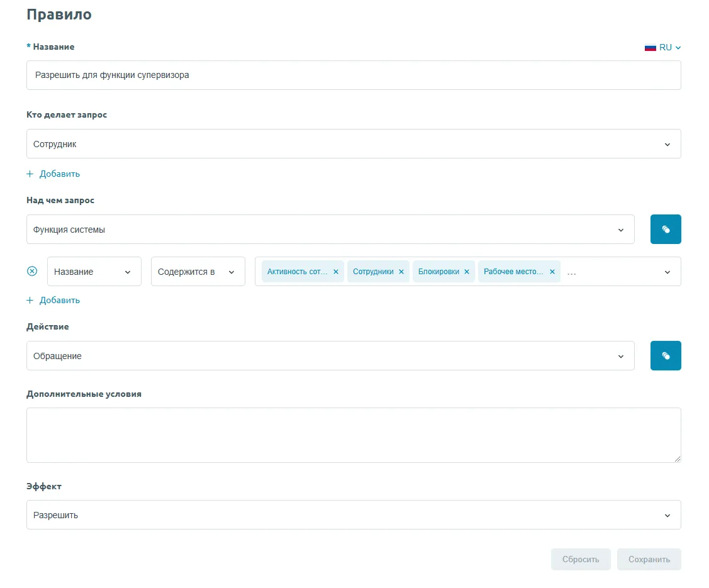Viewport: 709px width, 588px height.
Task: Open the RU language selector with the flag
Action: 663,47
